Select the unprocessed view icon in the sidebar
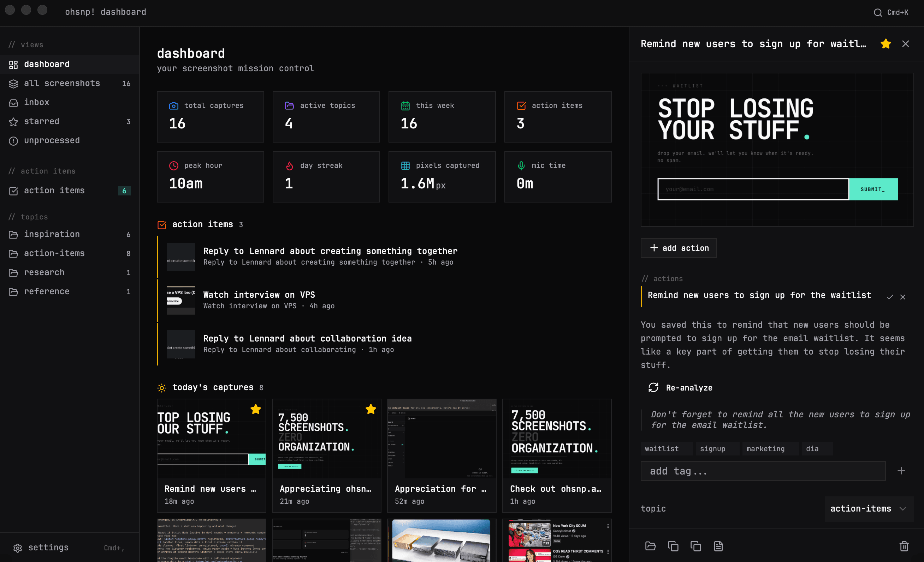Viewport: 924px width, 562px height. click(13, 140)
